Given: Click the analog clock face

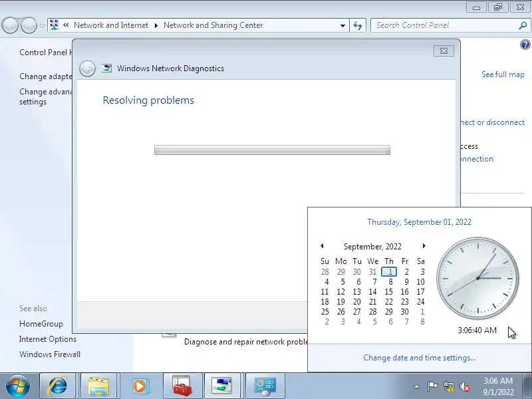Looking at the screenshot, I should click(477, 278).
